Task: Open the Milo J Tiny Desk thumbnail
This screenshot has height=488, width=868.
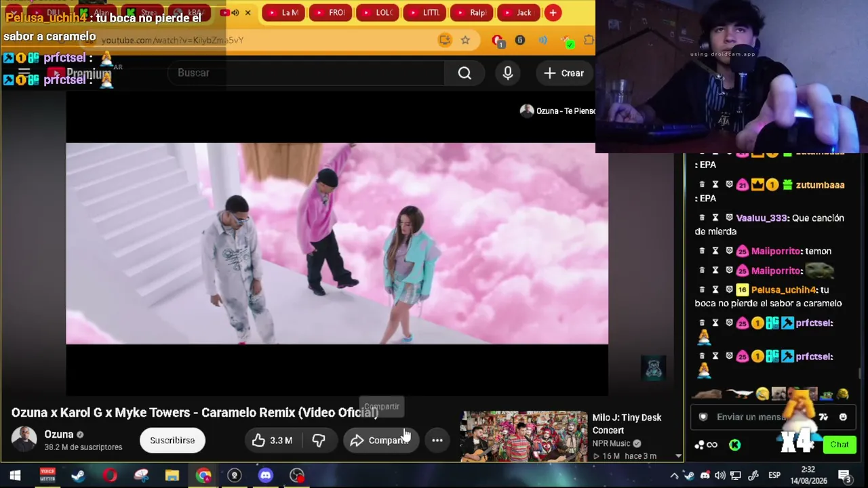Action: point(524,436)
